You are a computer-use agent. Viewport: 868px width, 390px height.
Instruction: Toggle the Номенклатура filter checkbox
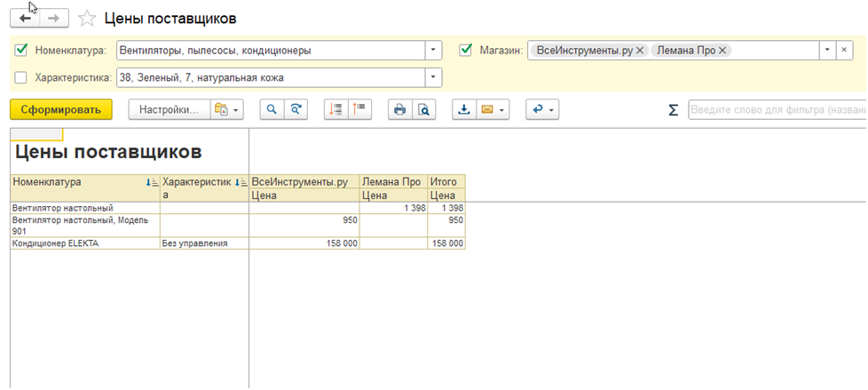[x=22, y=51]
